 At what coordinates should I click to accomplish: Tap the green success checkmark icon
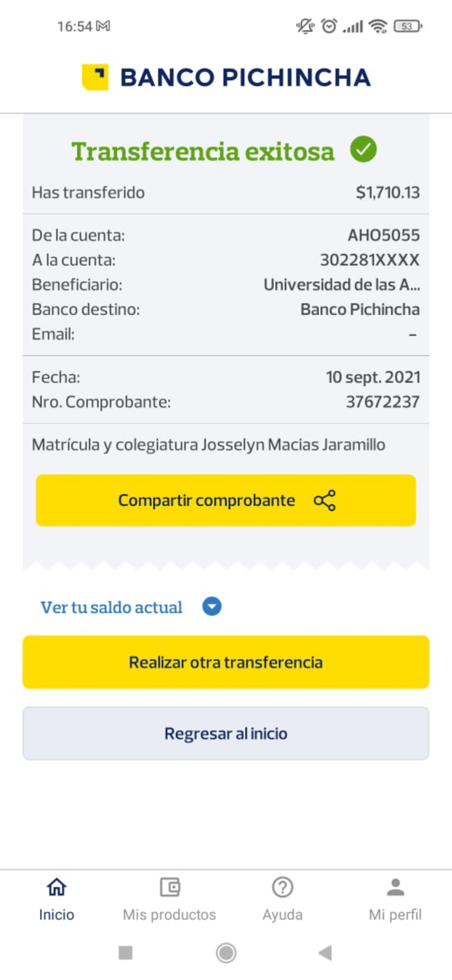(363, 150)
